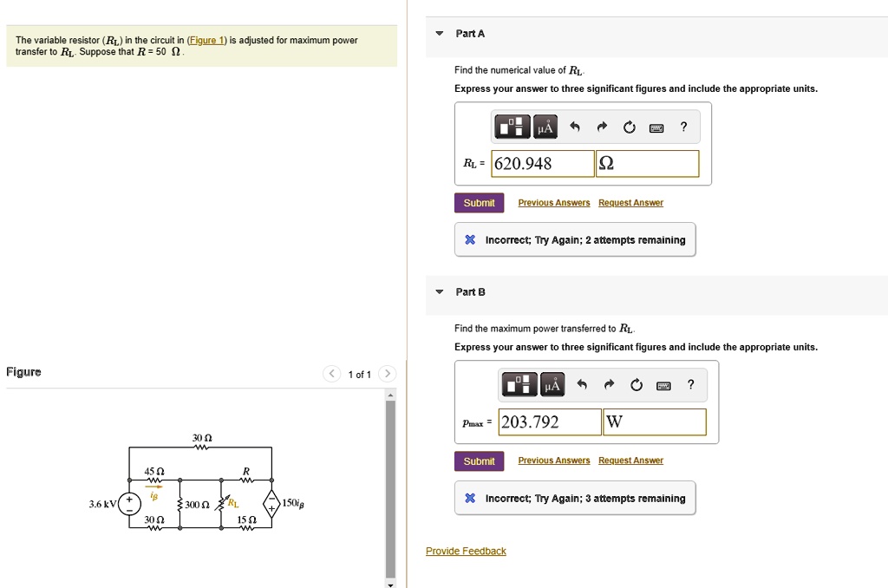This screenshot has height=588, width=888.
Task: Open the Provide Feedback link
Action: point(466,551)
